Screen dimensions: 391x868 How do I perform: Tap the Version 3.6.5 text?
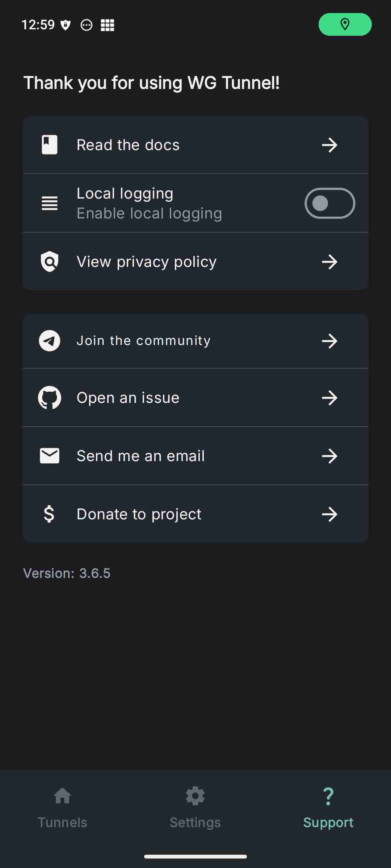[x=67, y=573]
